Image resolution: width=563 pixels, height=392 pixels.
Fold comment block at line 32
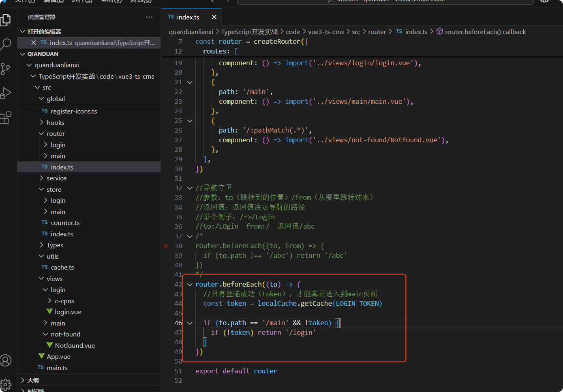click(190, 188)
